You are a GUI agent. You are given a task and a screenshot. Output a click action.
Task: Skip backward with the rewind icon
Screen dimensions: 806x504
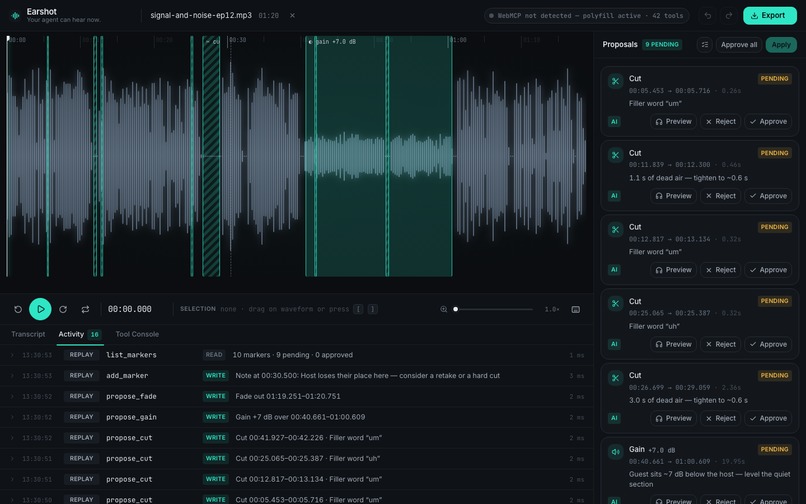(x=18, y=310)
